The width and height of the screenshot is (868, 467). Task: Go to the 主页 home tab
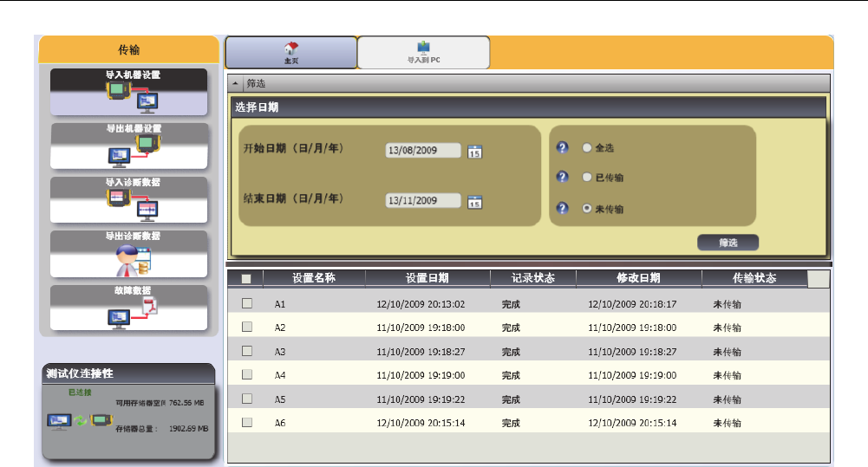[291, 53]
